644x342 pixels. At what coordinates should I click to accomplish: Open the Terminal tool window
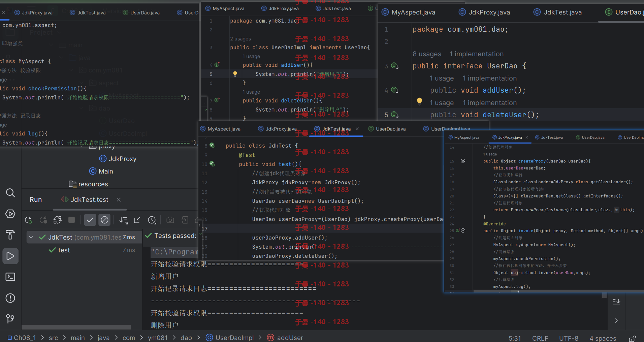coord(10,277)
